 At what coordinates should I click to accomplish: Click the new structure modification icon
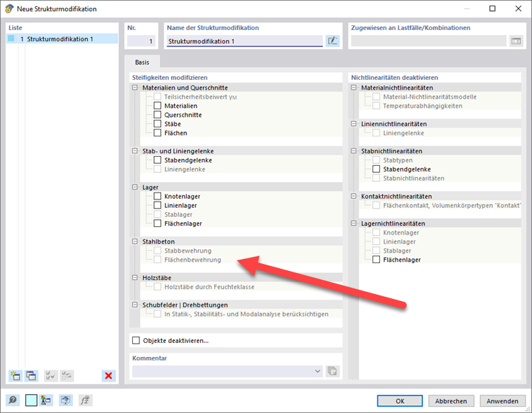pyautogui.click(x=15, y=376)
